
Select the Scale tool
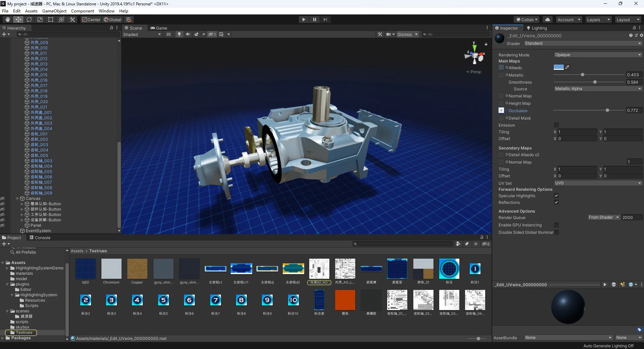point(40,19)
